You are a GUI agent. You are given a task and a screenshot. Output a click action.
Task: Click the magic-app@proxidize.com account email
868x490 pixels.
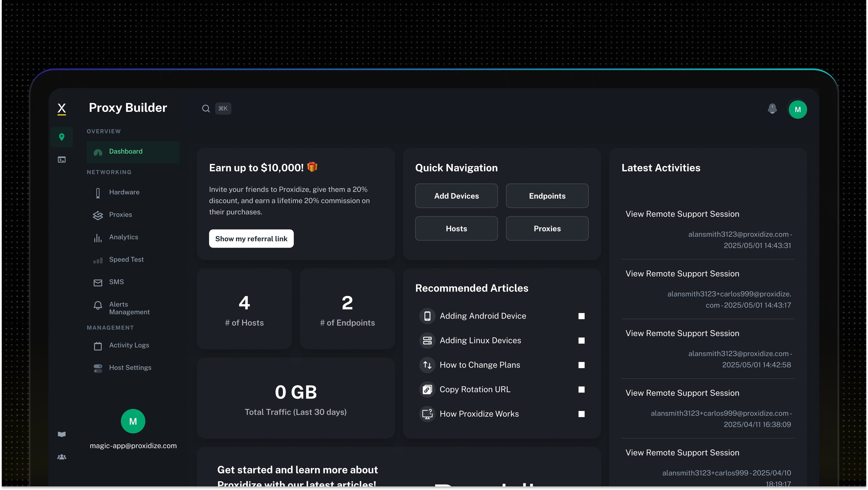click(x=133, y=445)
